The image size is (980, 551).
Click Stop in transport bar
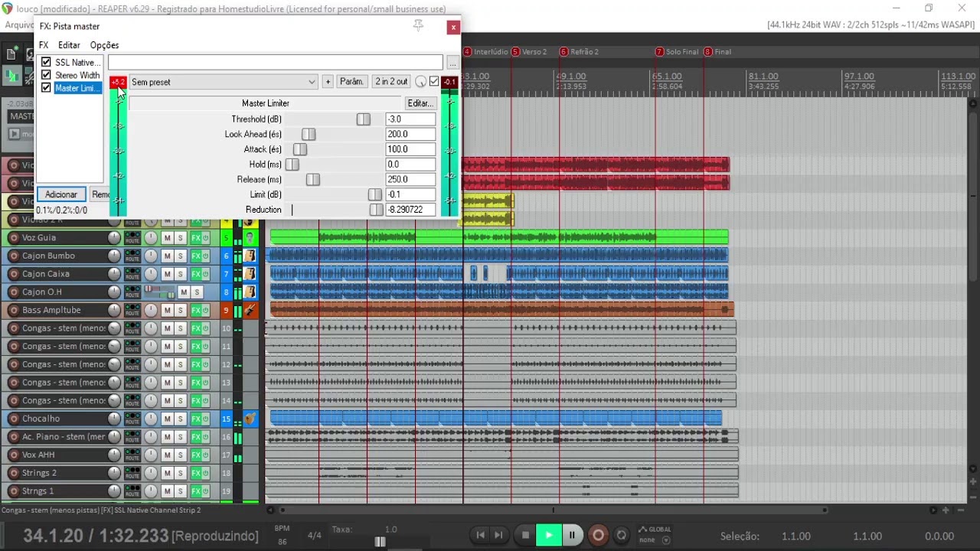[525, 535]
